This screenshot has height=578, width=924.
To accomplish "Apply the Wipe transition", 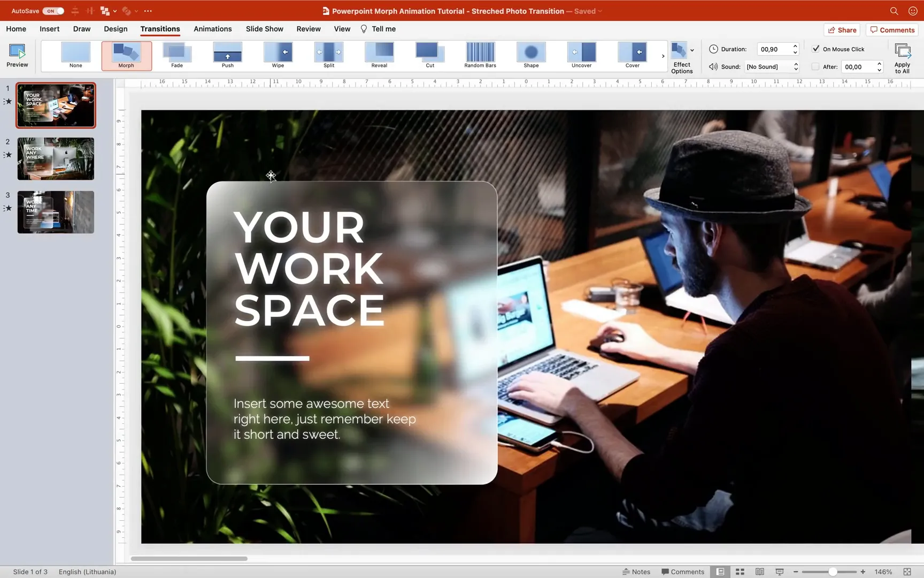I will click(278, 55).
